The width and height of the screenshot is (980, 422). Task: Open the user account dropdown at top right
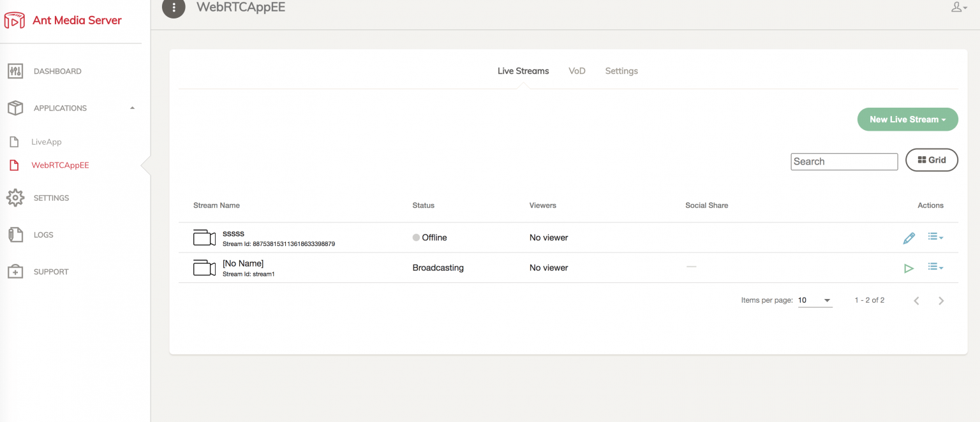(x=959, y=8)
